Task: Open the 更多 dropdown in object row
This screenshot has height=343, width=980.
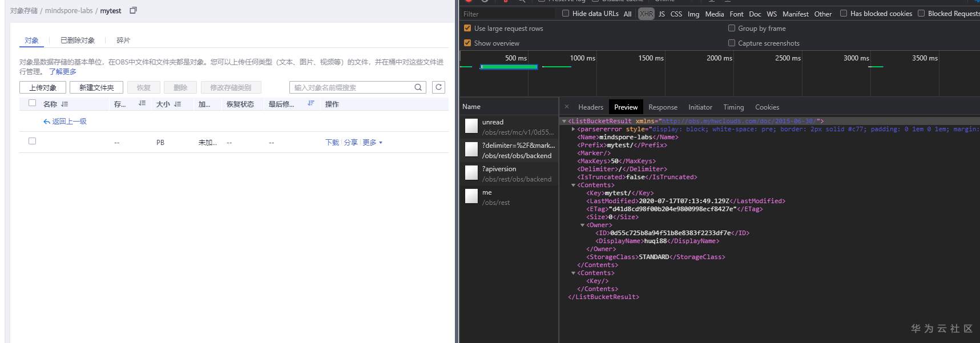Action: coord(372,142)
